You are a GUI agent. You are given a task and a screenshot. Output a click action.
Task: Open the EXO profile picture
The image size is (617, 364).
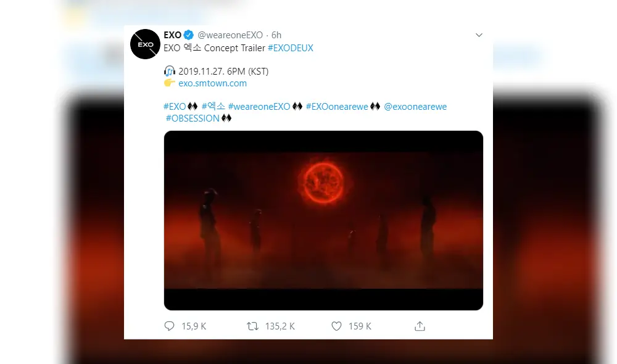pyautogui.click(x=145, y=44)
